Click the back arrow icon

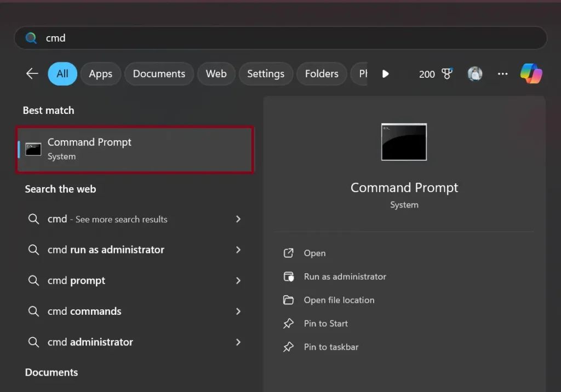[32, 74]
